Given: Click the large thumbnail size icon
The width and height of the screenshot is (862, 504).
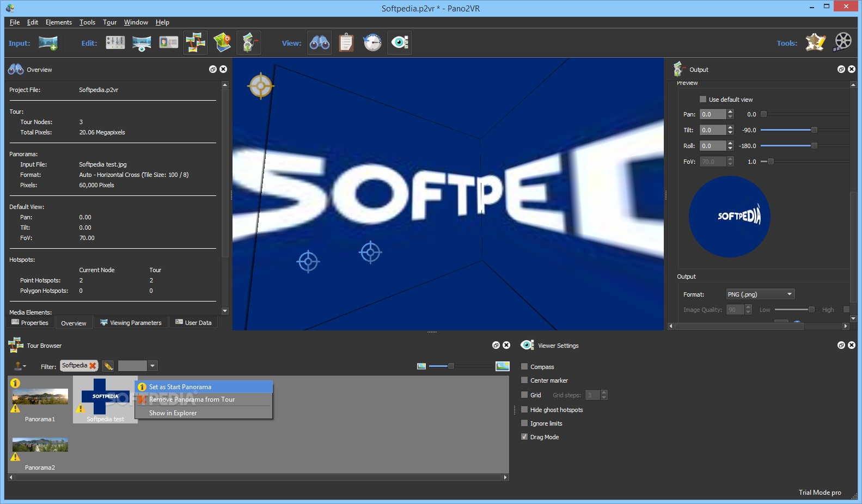Looking at the screenshot, I should (x=503, y=366).
